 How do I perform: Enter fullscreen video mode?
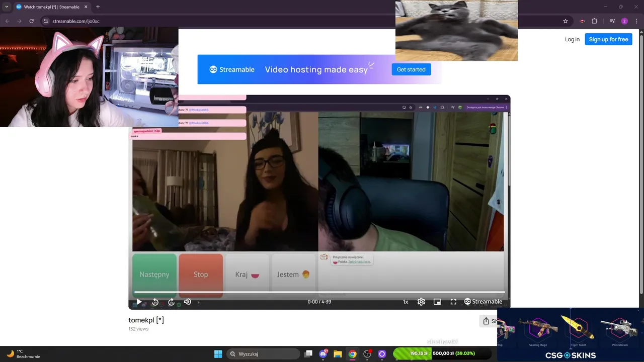click(x=453, y=302)
